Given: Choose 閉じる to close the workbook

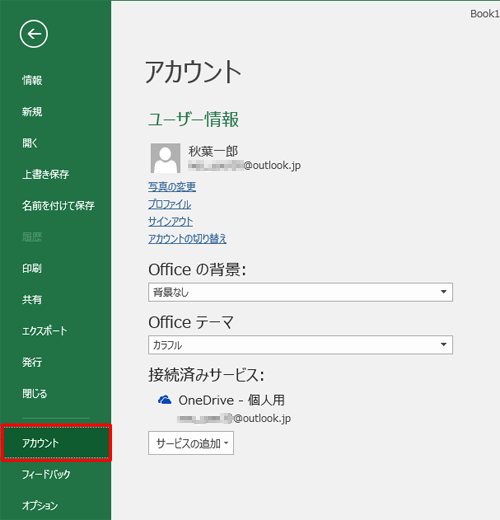Looking at the screenshot, I should tap(35, 394).
